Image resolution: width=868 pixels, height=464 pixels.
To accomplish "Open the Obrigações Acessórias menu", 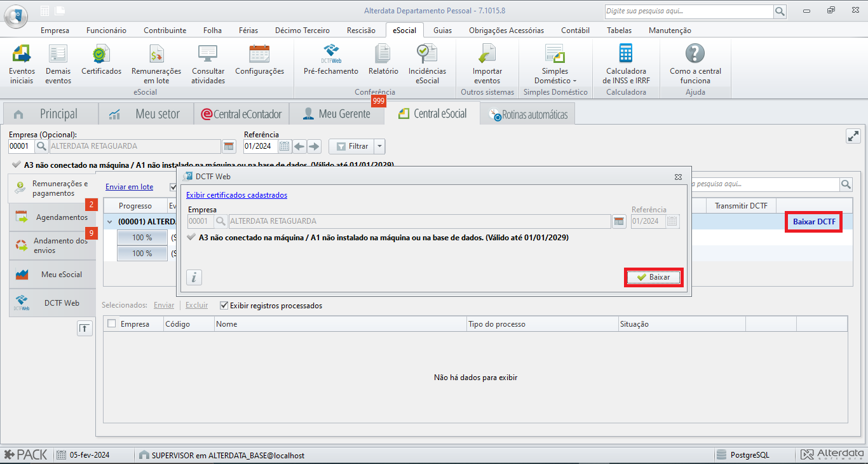I will click(x=506, y=30).
